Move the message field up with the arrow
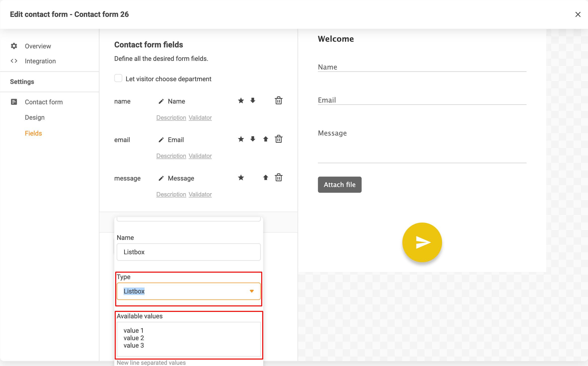Viewport: 588px width, 366px height. [265, 178]
